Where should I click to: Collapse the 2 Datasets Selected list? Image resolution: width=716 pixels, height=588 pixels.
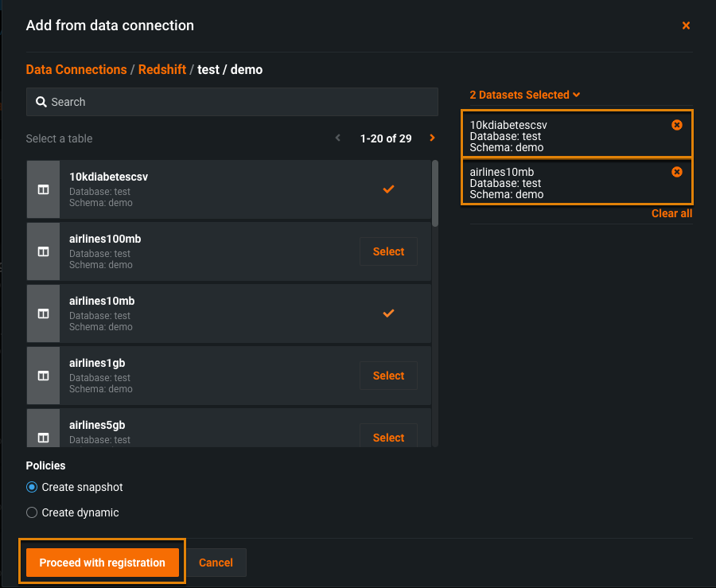(524, 95)
